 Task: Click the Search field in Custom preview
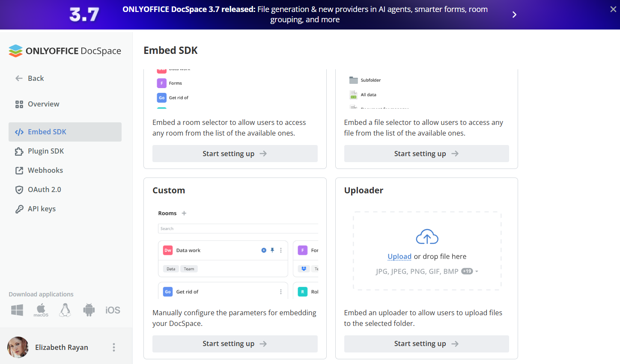238,228
